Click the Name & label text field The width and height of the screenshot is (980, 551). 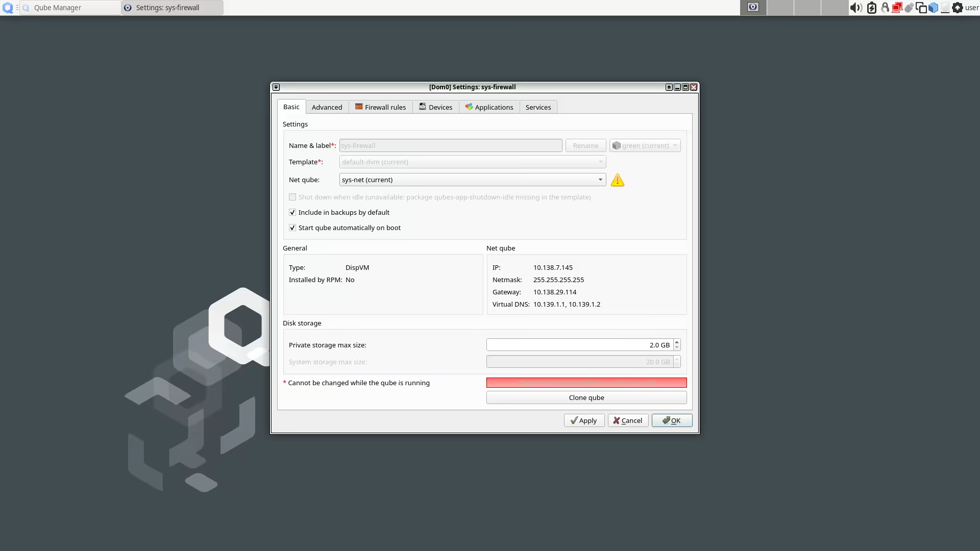451,145
